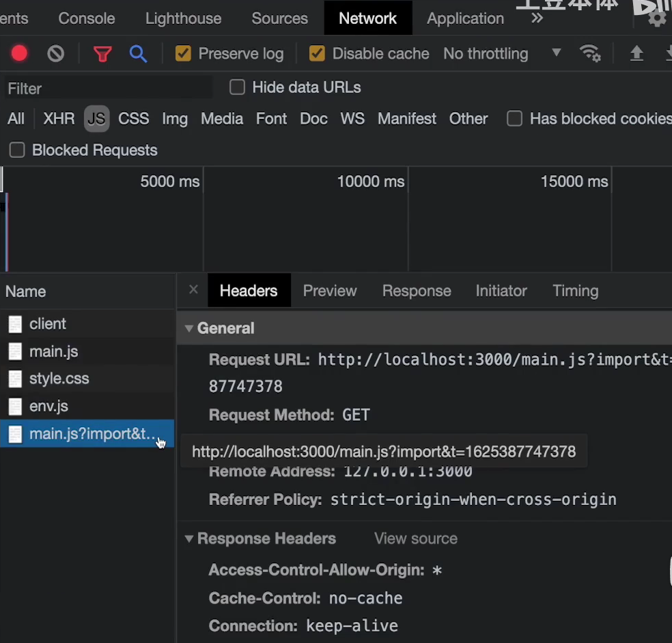Select the Headers tab
This screenshot has height=643, width=672.
[x=249, y=291]
